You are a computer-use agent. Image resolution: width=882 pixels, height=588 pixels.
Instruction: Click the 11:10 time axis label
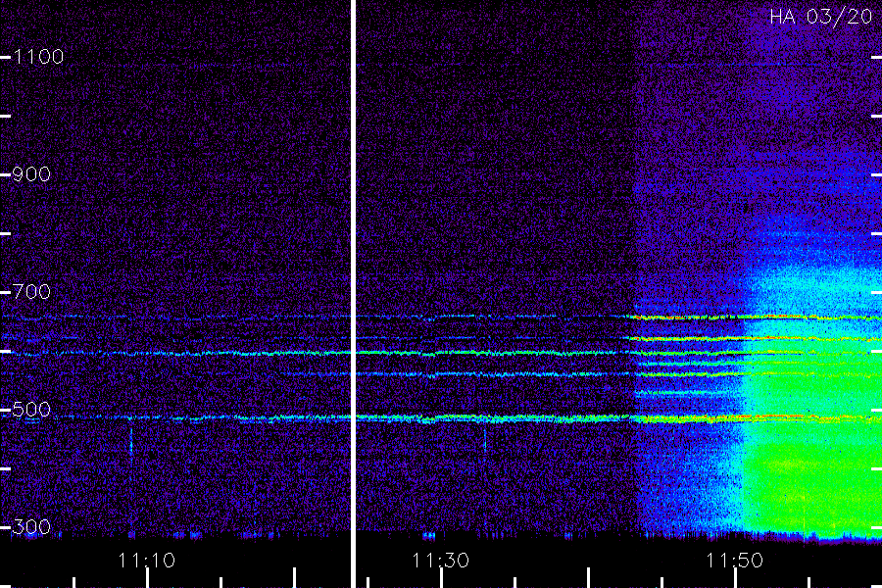(147, 561)
